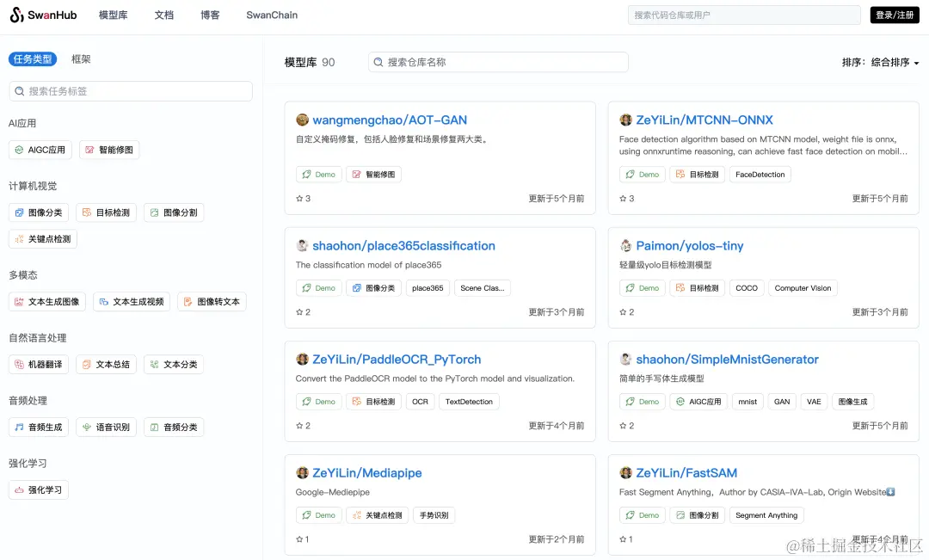Click star icon on MTCNN-ONNX card
The height and width of the screenshot is (560, 929).
(623, 199)
